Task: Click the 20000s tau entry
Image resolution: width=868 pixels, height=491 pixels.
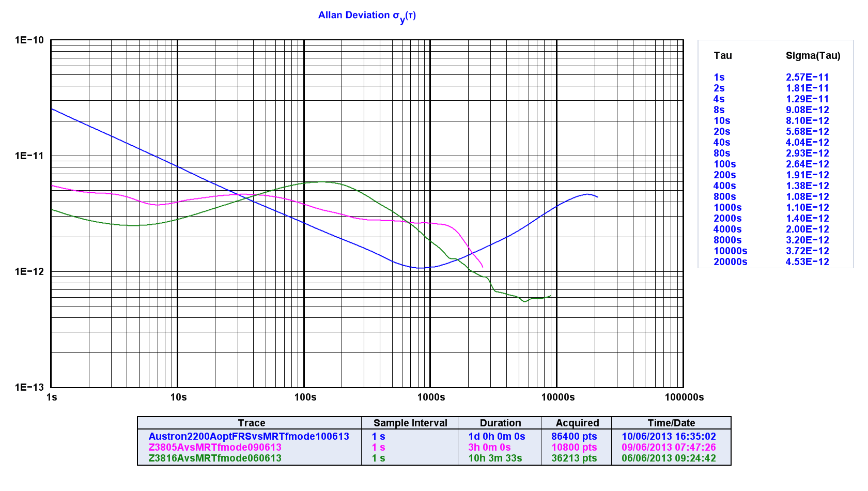Action: [x=731, y=262]
